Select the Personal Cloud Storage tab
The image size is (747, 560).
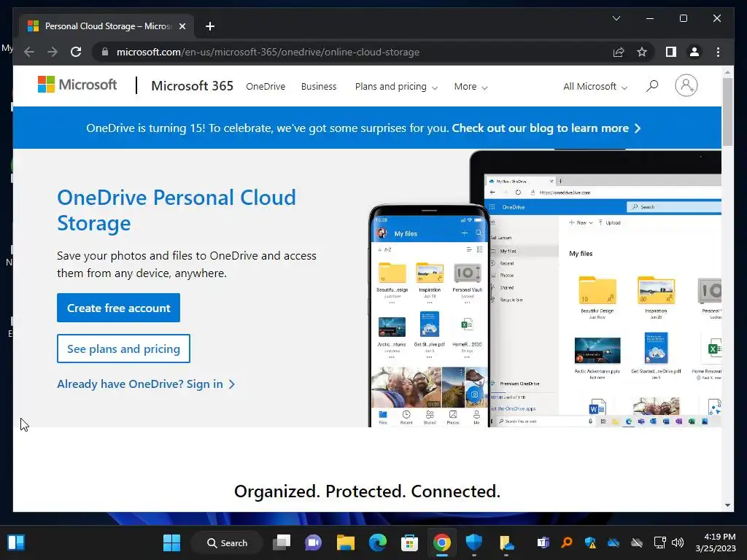pyautogui.click(x=107, y=26)
